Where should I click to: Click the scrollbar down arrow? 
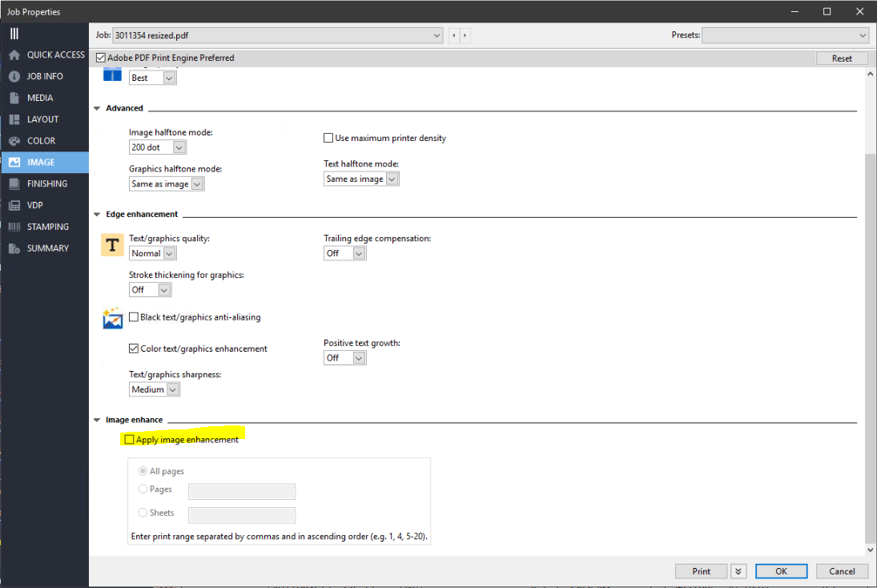coord(870,550)
